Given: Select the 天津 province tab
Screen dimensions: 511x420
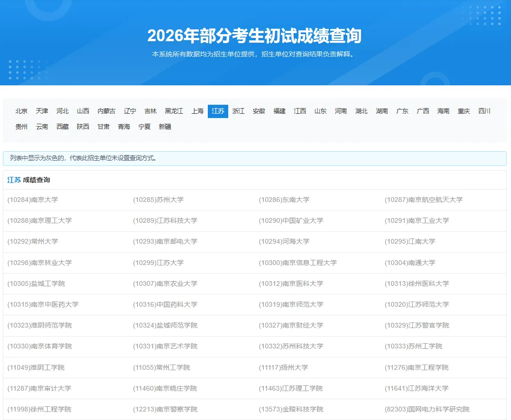Looking at the screenshot, I should click(42, 111).
